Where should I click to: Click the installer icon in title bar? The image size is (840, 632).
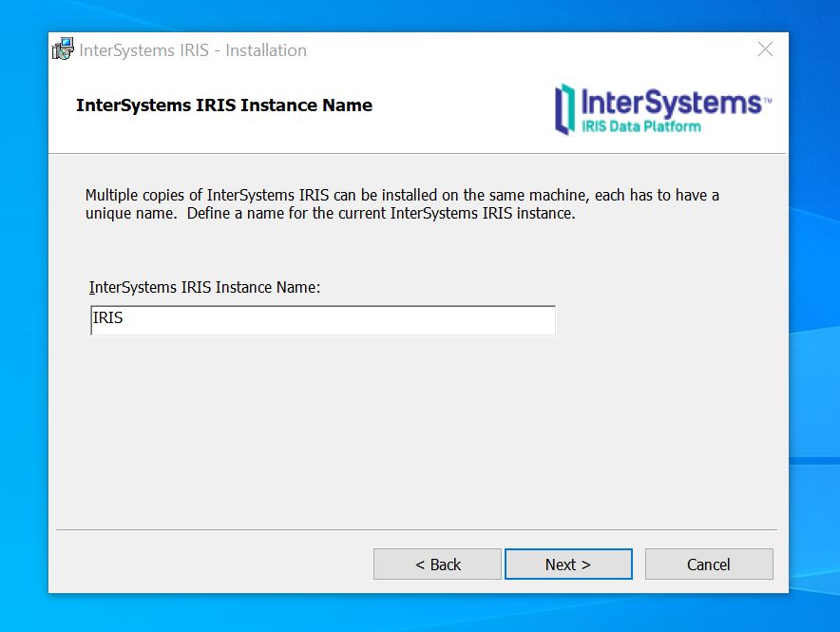[63, 49]
